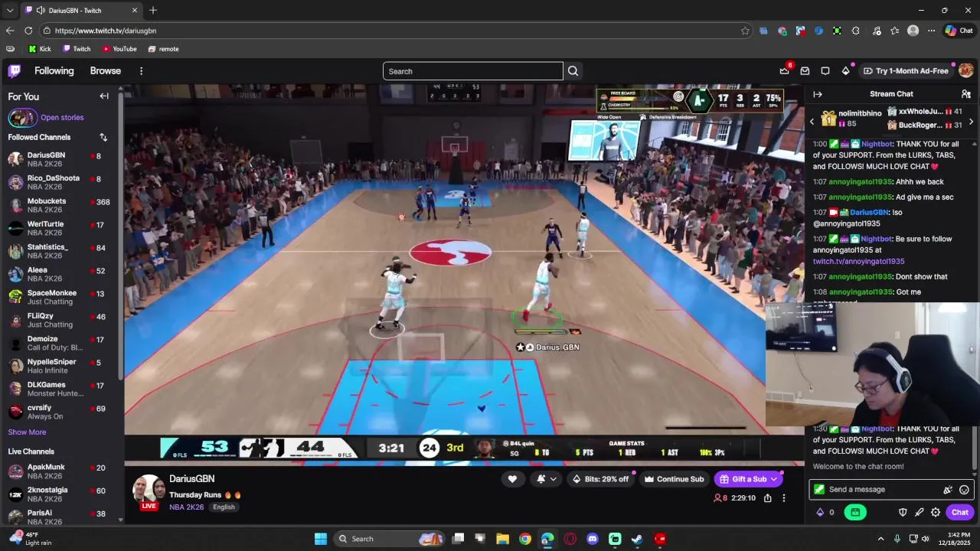980x551 pixels.
Task: Open ApakMunk live channel in sidebar
Action: [60, 471]
